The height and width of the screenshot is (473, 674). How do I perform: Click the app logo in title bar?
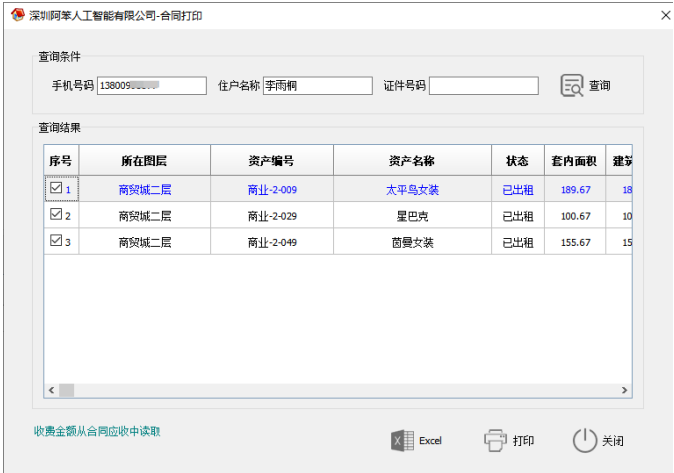tap(17, 15)
